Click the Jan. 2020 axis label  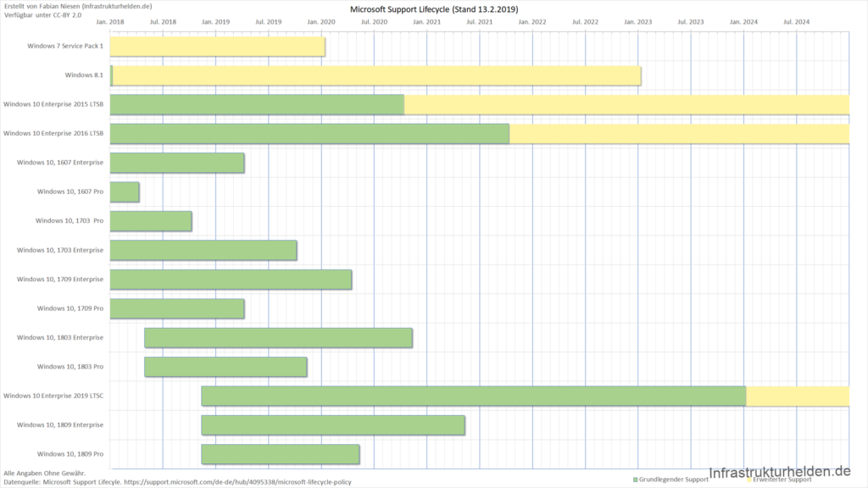[321, 22]
